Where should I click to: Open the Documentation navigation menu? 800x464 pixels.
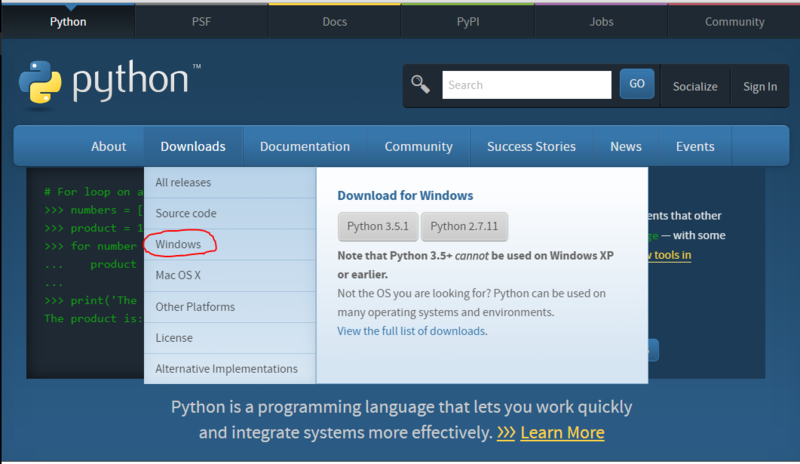pos(305,146)
